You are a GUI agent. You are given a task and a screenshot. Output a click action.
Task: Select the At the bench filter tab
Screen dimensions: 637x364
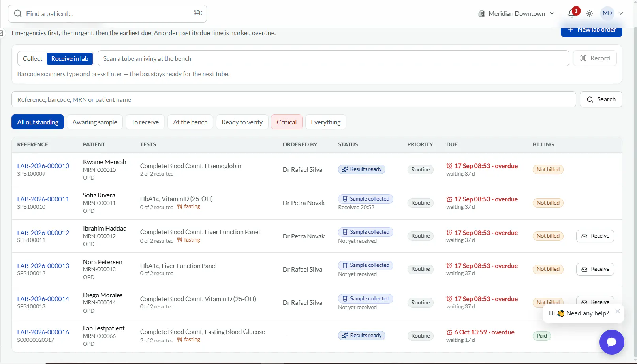190,122
